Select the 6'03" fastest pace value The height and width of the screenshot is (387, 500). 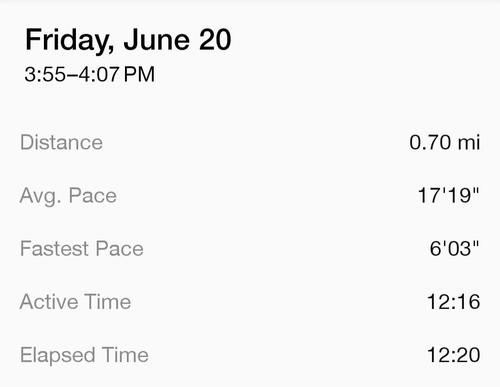(454, 248)
